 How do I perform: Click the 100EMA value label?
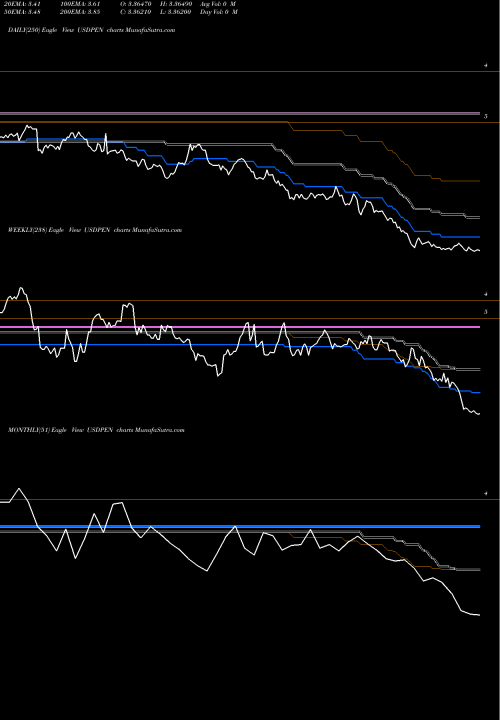point(80,4)
